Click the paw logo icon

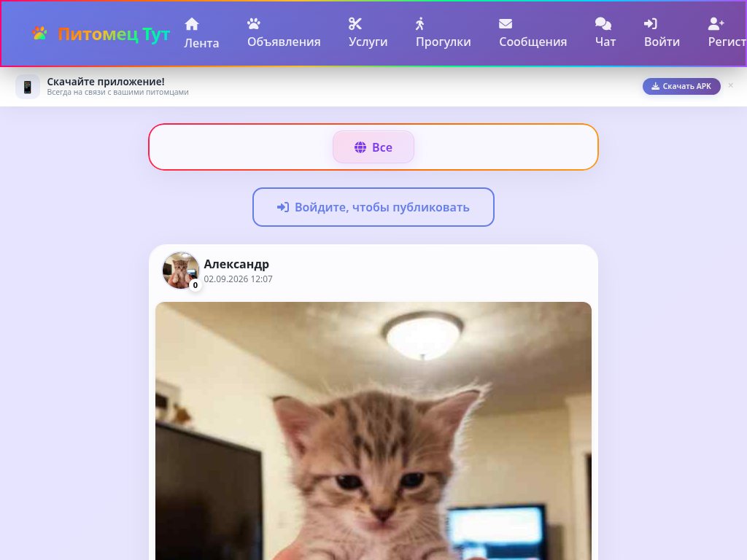pos(39,34)
